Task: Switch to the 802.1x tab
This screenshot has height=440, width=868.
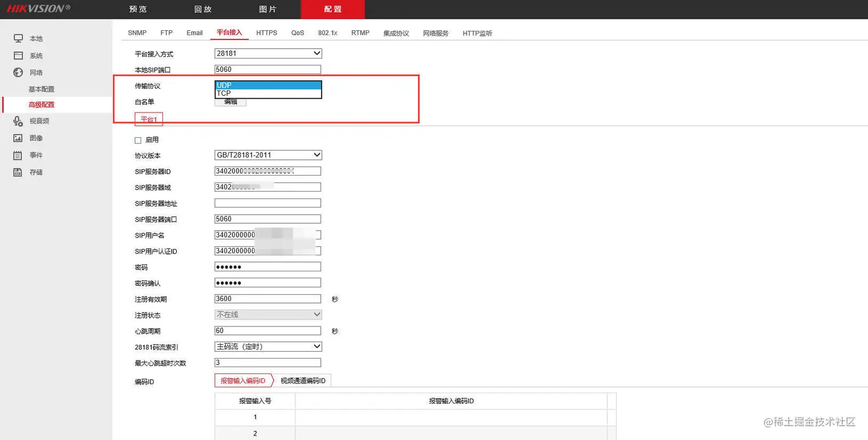Action: point(328,33)
